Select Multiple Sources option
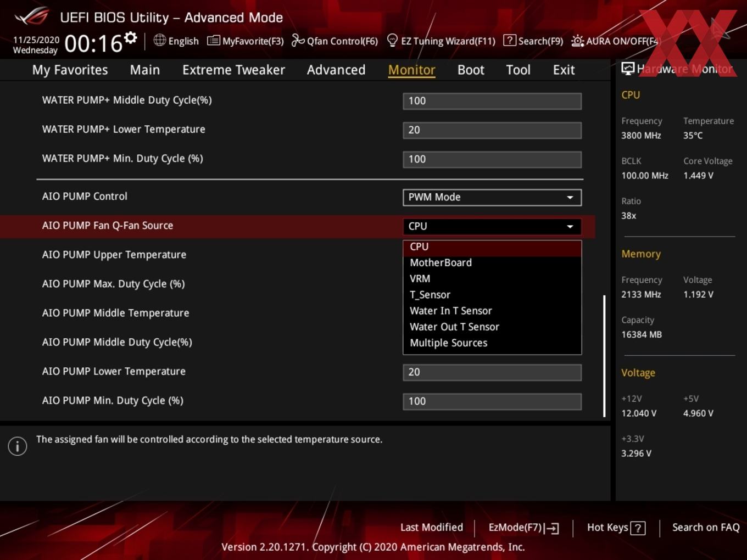 (x=492, y=343)
